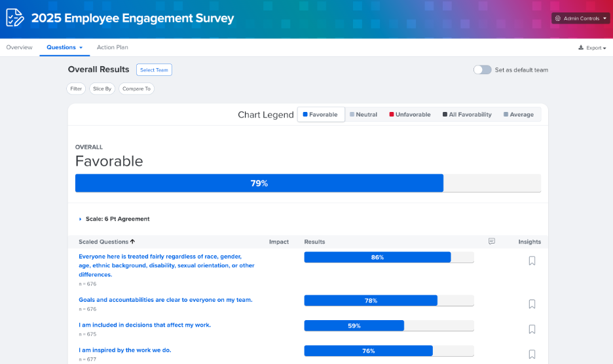Viewport: 613px width, 364px height.
Task: Open the Admin Controls dropdown menu
Action: pos(580,18)
